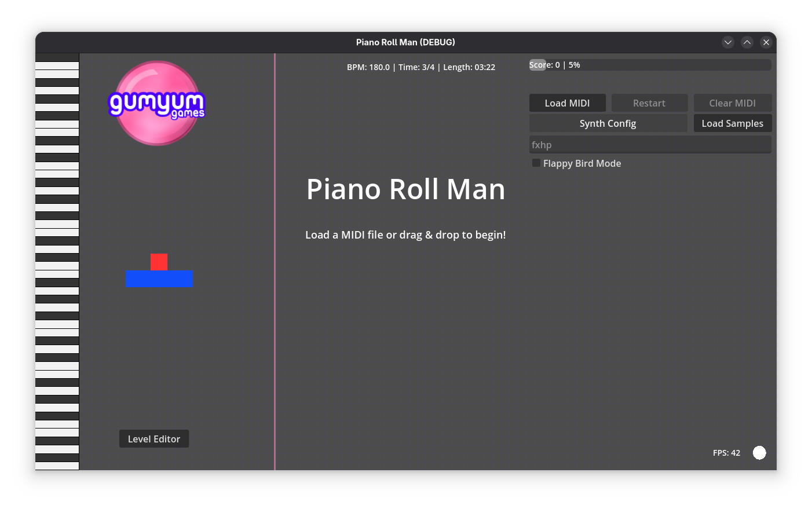Enable the Flappy Bird Mode checkbox
The image size is (812, 509).
click(536, 163)
